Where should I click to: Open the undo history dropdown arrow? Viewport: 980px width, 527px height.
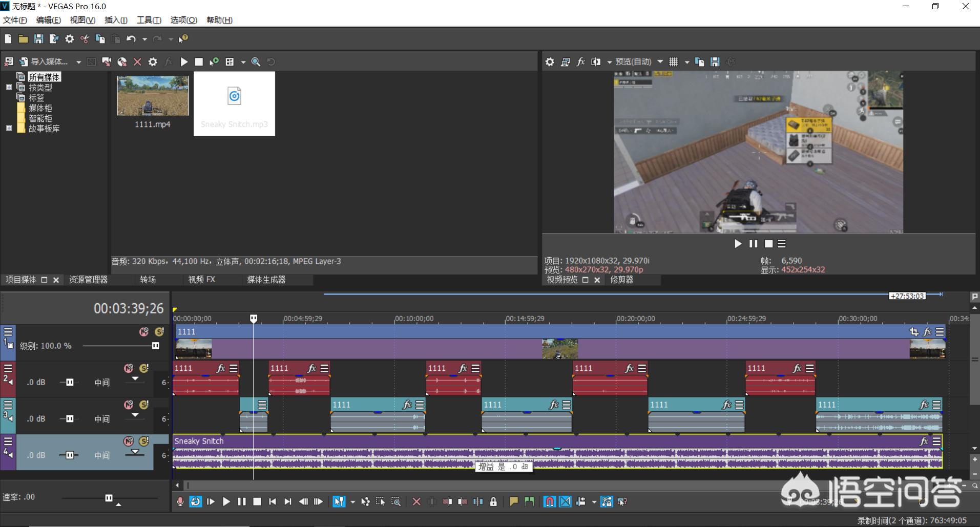[144, 39]
